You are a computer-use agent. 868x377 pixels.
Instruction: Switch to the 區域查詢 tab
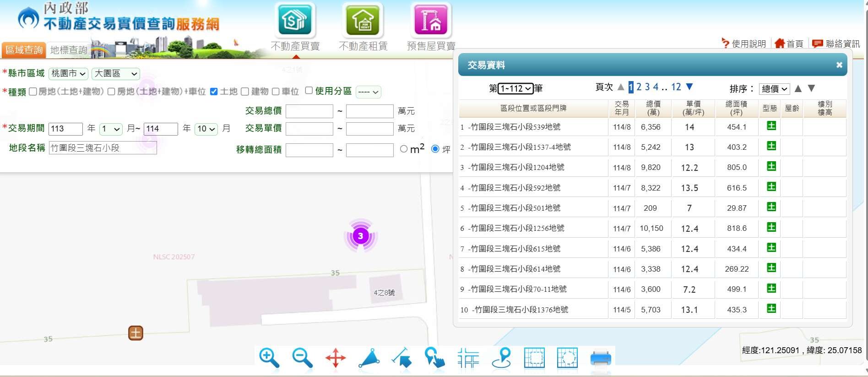24,50
